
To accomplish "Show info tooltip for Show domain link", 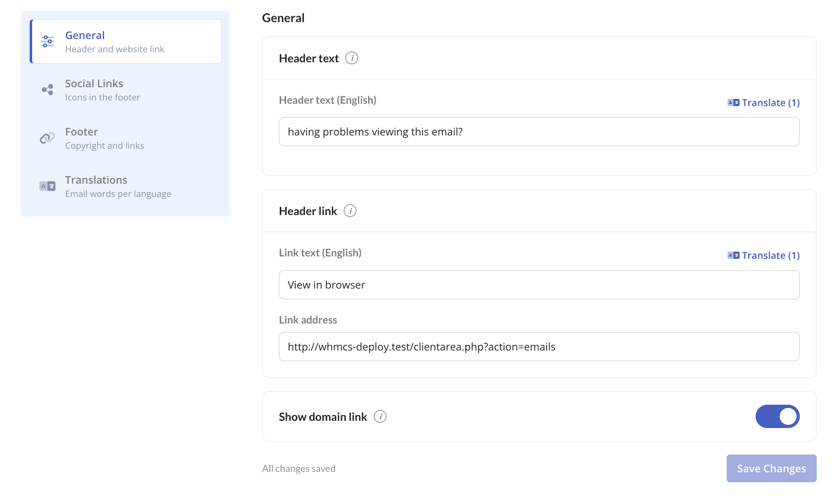I will click(x=380, y=417).
